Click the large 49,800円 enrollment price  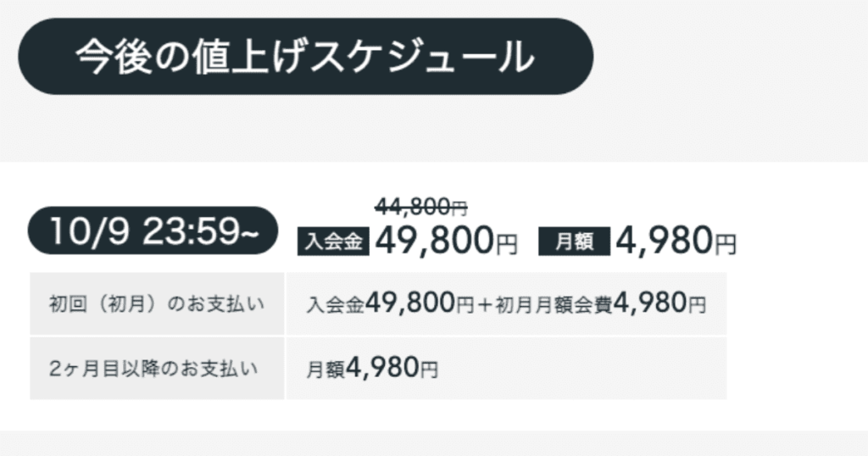[446, 241]
